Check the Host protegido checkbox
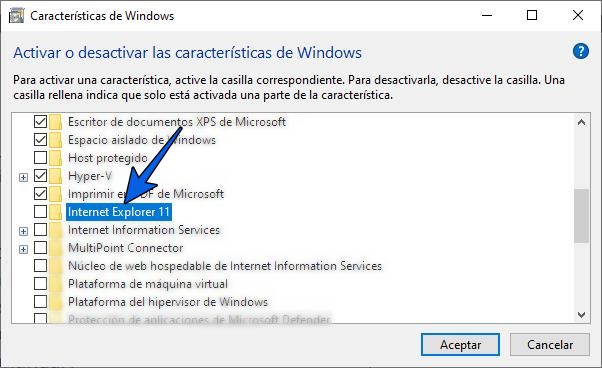Image resolution: width=602 pixels, height=368 pixels. [40, 157]
